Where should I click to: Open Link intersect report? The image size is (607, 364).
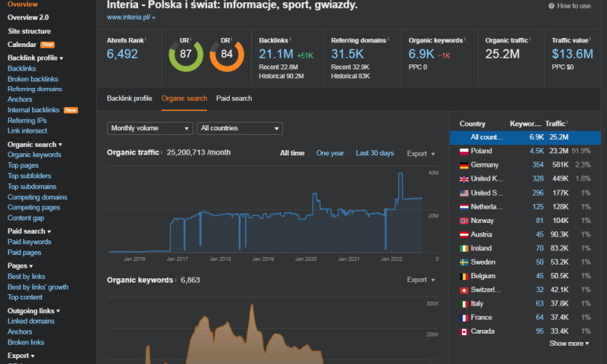[27, 130]
